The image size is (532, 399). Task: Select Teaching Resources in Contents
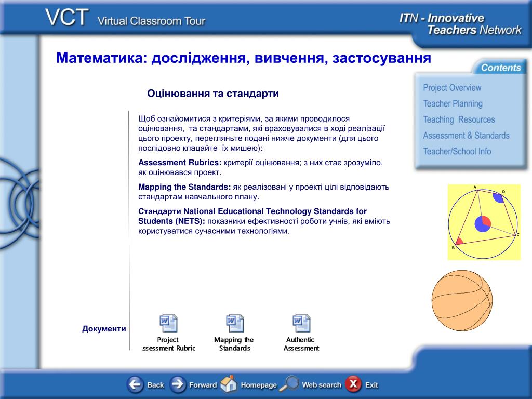coord(459,119)
